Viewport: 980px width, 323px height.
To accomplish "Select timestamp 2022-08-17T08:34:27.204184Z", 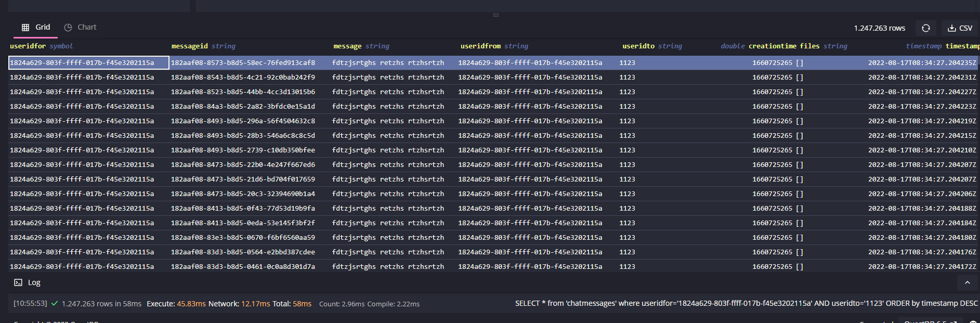I will point(922,223).
